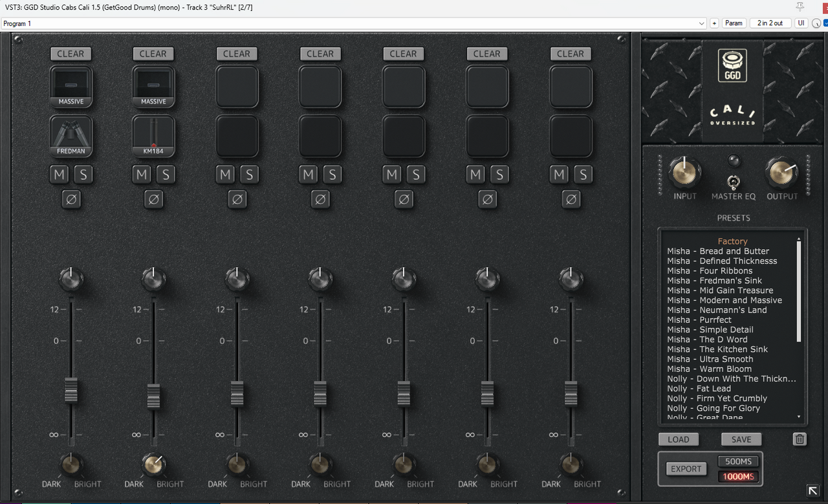This screenshot has height=504, width=828.
Task: Mute channel 3
Action: (226, 174)
